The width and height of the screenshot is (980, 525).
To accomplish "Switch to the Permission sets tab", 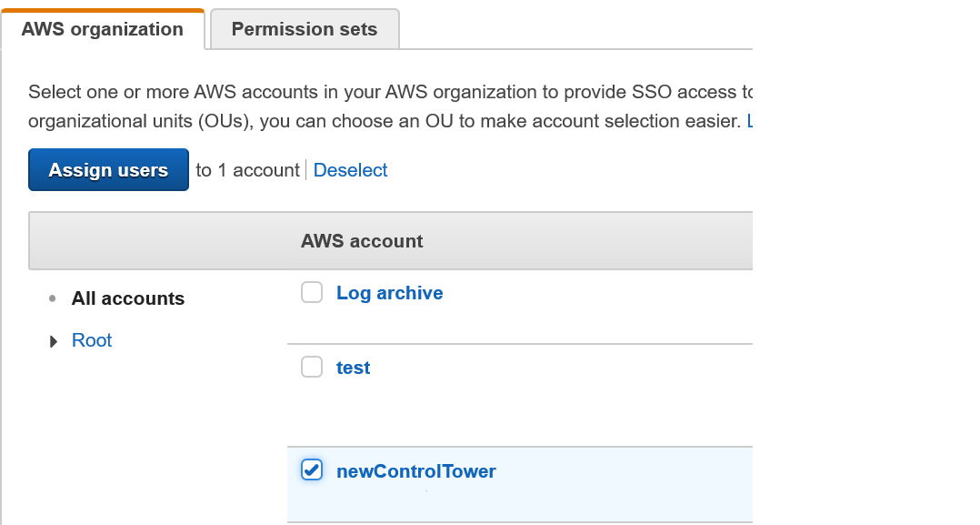I will point(304,28).
